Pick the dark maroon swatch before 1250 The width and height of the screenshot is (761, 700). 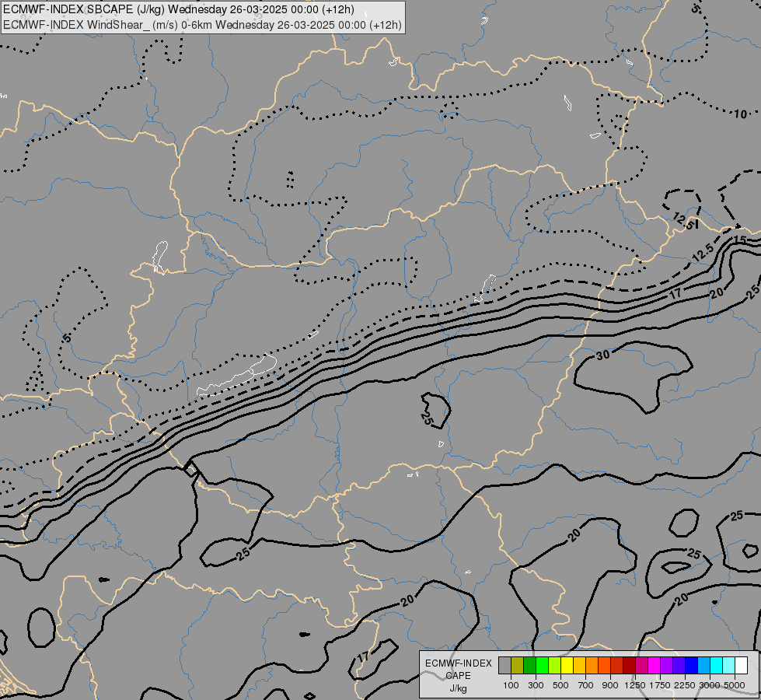[630, 666]
